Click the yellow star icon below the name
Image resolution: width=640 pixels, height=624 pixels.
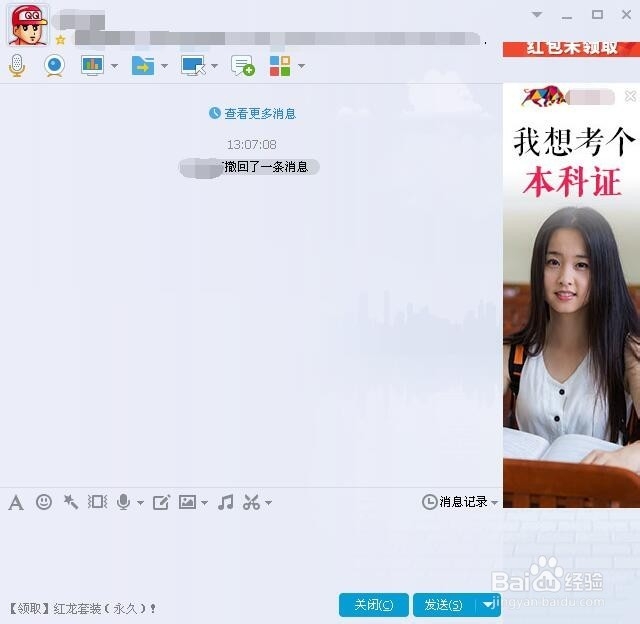(x=61, y=40)
